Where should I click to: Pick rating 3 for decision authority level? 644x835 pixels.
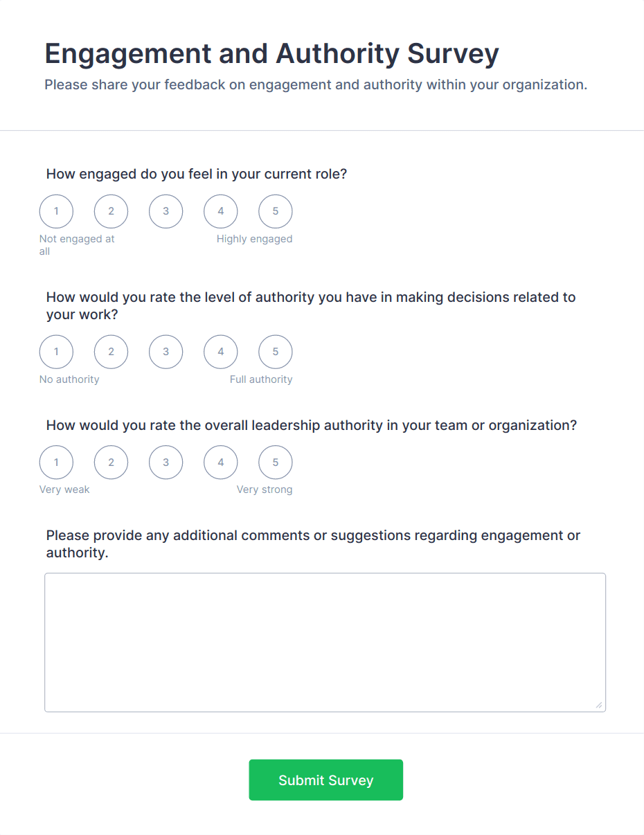[166, 352]
